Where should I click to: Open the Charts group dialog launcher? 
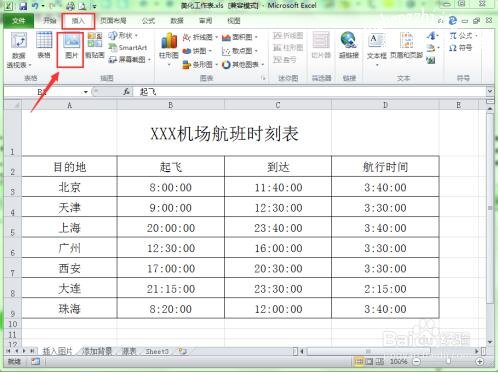click(x=263, y=78)
